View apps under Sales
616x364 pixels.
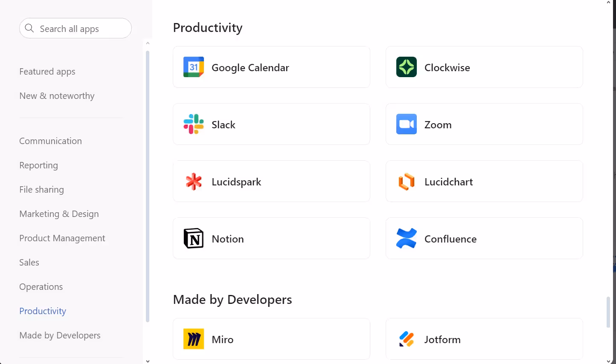click(x=29, y=262)
